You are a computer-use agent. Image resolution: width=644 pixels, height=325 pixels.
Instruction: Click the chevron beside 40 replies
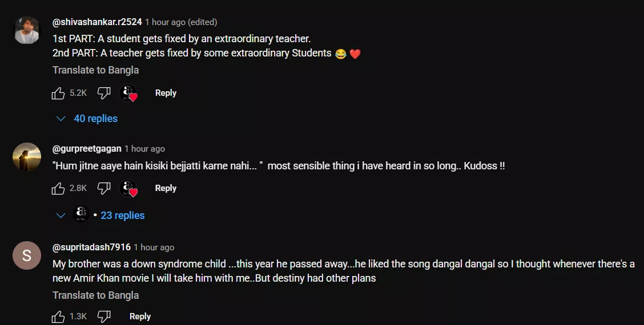(x=61, y=119)
